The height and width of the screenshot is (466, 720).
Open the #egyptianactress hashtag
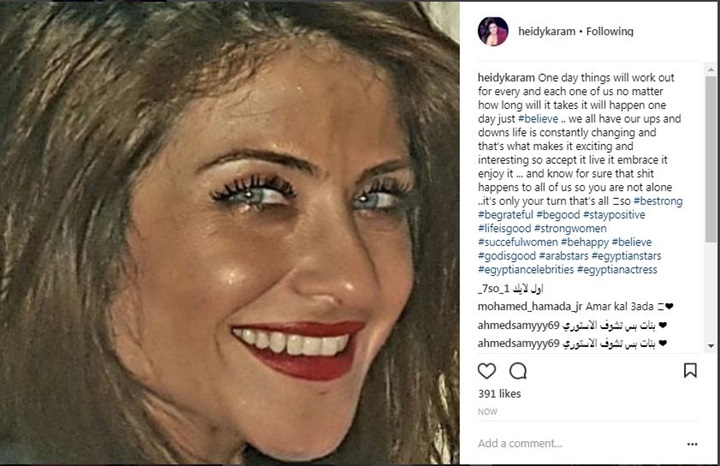tap(617, 269)
